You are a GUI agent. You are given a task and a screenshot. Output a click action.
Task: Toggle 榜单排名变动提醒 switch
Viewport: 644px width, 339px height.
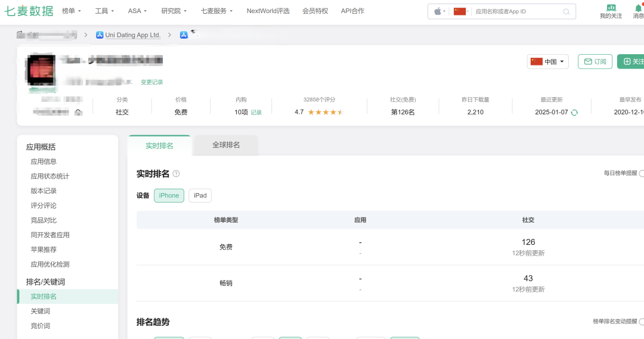[x=641, y=321]
